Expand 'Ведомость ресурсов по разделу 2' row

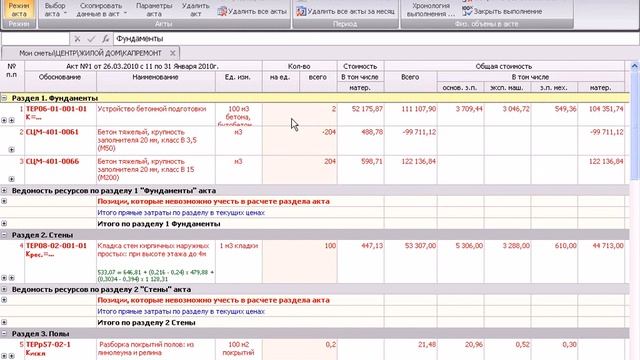click(4, 289)
